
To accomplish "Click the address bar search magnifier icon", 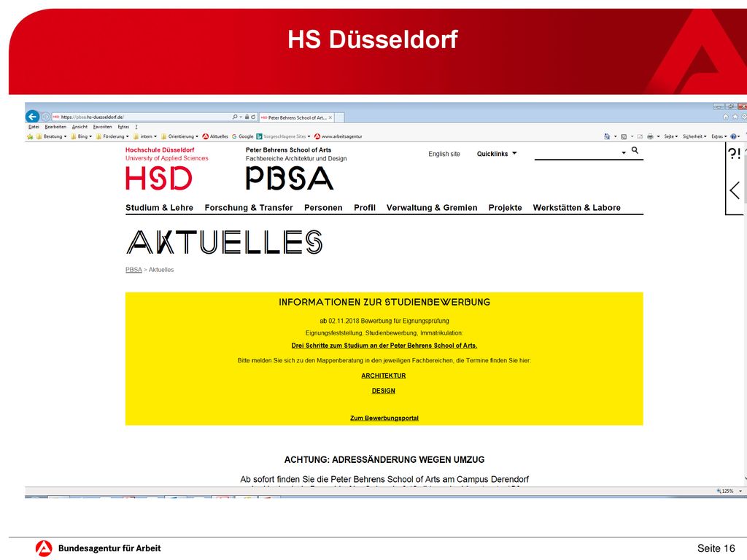I will click(235, 117).
